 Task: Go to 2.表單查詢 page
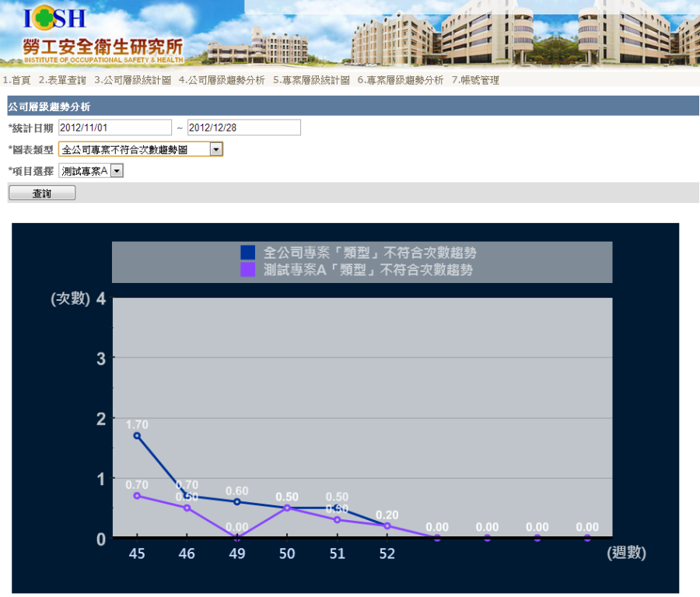pos(62,80)
